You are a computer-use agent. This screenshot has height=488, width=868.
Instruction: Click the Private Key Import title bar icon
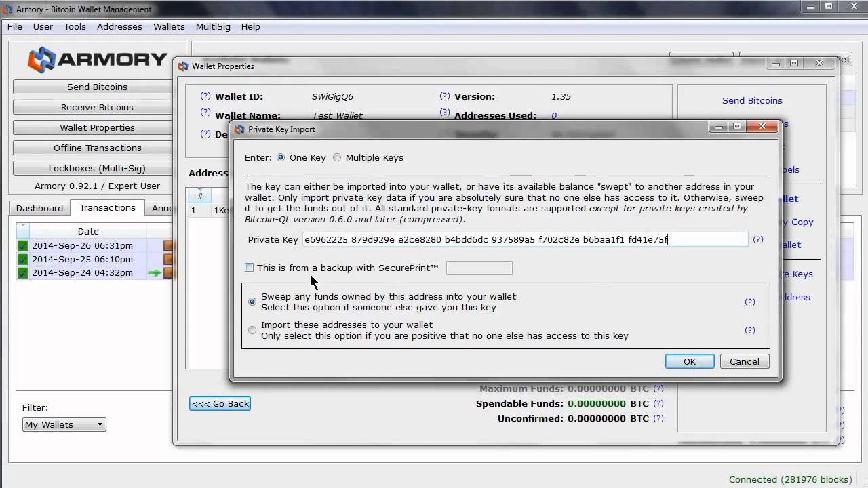tap(239, 129)
